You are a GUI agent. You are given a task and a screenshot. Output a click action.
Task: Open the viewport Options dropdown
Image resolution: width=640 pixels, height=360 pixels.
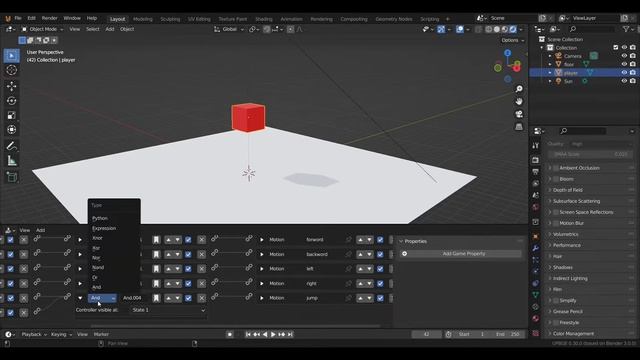512,40
